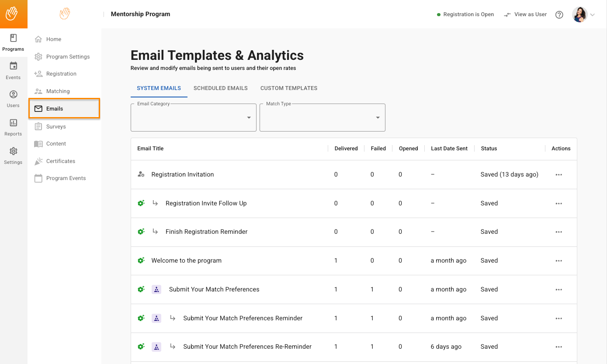Open Reports in the left rail
The width and height of the screenshot is (607, 364).
(13, 128)
